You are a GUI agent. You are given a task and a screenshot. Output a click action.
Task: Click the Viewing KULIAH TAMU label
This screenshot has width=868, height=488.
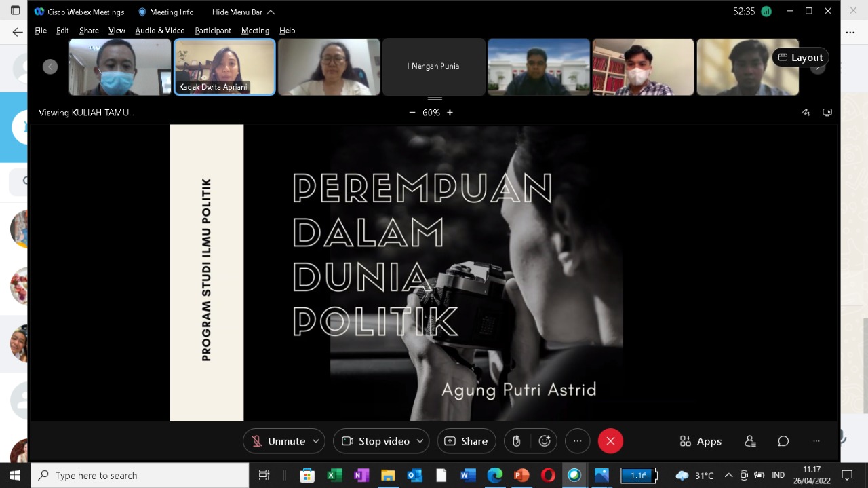tap(87, 113)
